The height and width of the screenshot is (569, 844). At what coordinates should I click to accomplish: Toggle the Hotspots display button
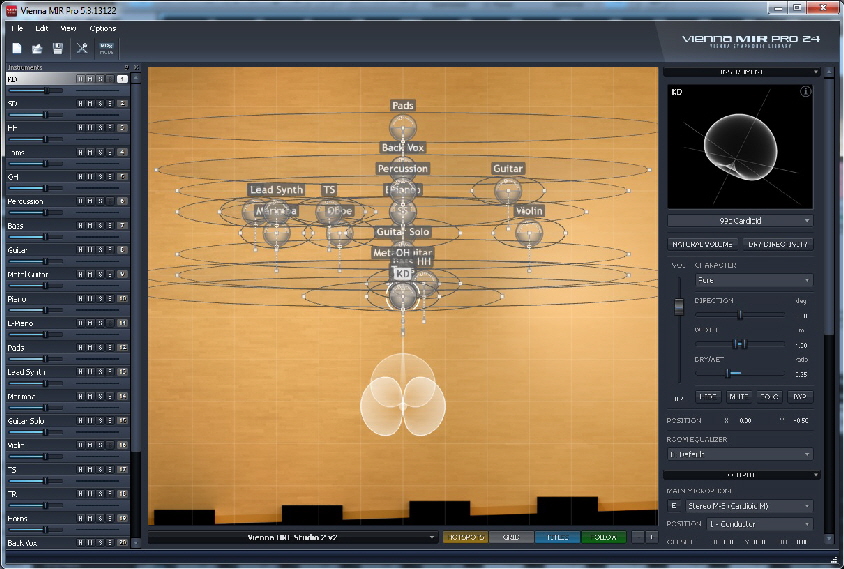(x=466, y=537)
